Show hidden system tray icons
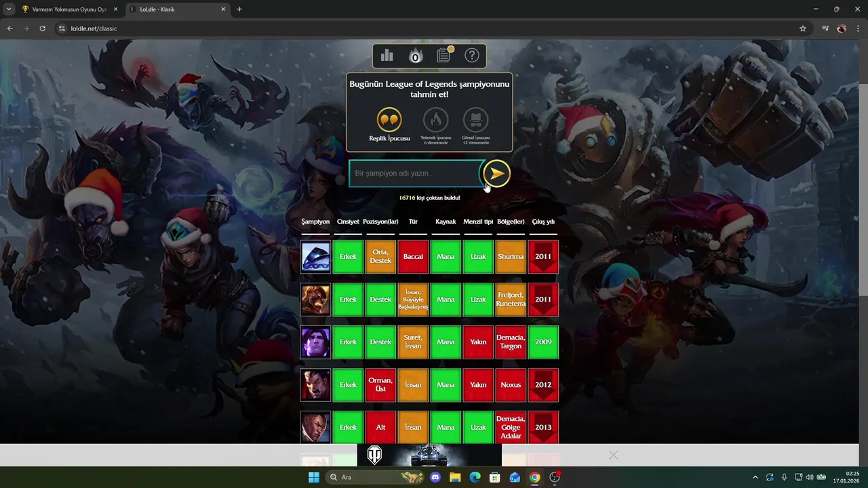This screenshot has width=868, height=488. tap(755, 477)
